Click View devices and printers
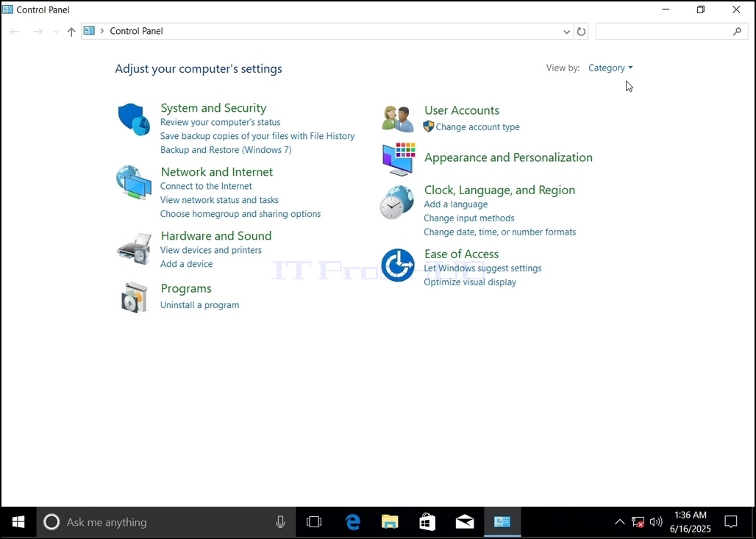 [x=211, y=250]
